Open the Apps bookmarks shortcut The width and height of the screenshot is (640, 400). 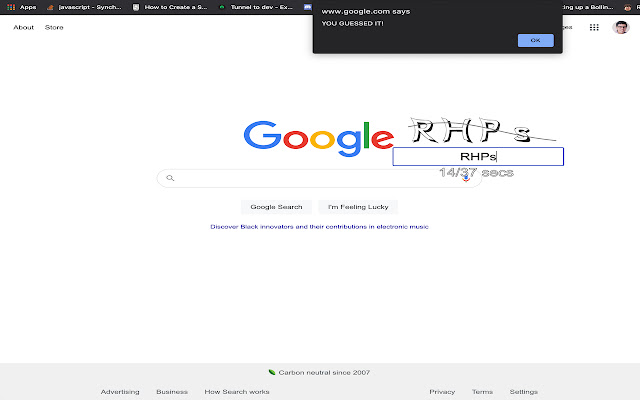22,7
